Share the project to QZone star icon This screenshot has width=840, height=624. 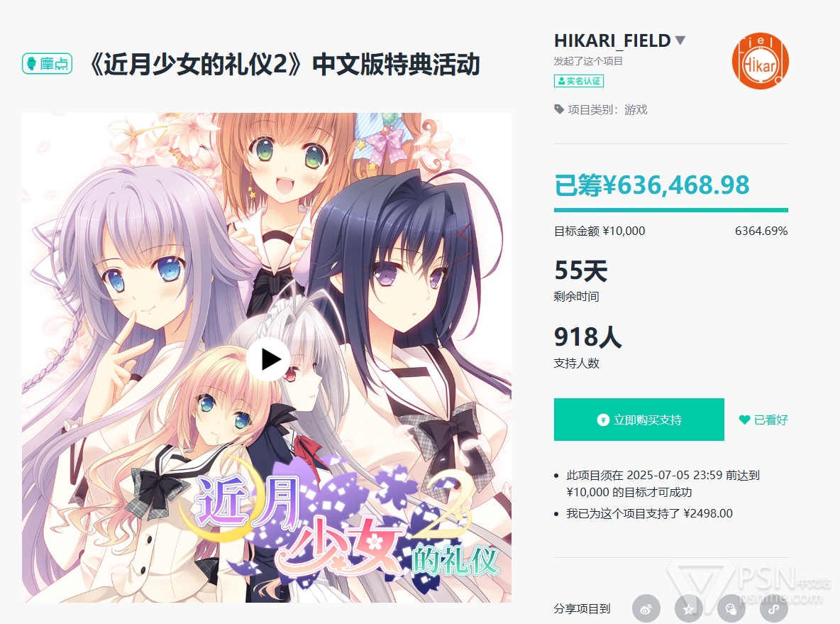(688, 609)
